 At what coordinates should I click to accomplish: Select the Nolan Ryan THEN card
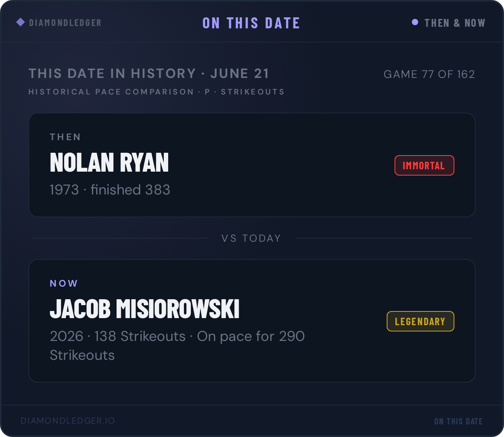coord(252,165)
